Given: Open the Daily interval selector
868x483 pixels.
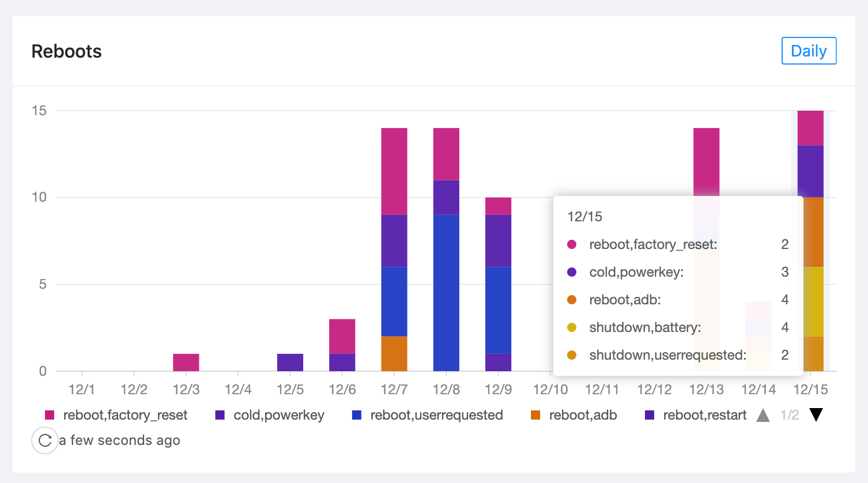Looking at the screenshot, I should click(808, 51).
